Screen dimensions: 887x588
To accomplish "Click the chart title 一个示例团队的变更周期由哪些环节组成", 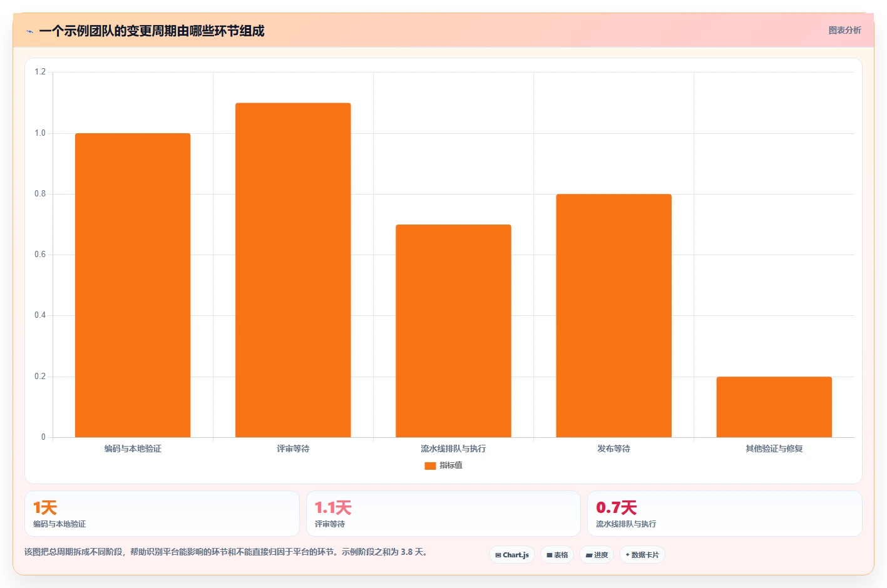I will point(151,31).
